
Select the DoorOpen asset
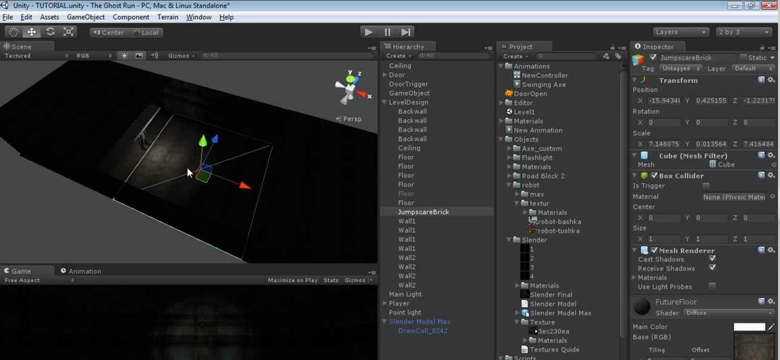[x=526, y=93]
